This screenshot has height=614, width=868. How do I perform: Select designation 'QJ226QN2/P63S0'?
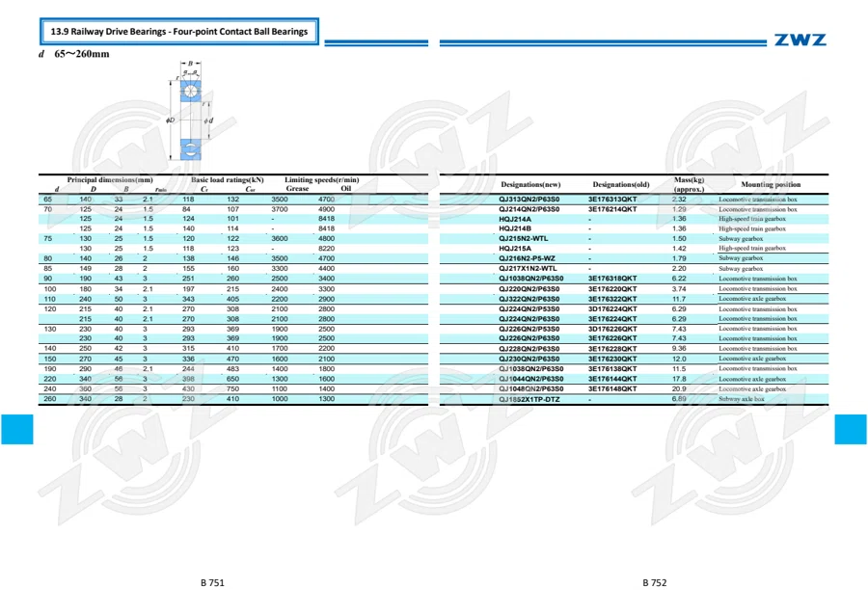529,338
